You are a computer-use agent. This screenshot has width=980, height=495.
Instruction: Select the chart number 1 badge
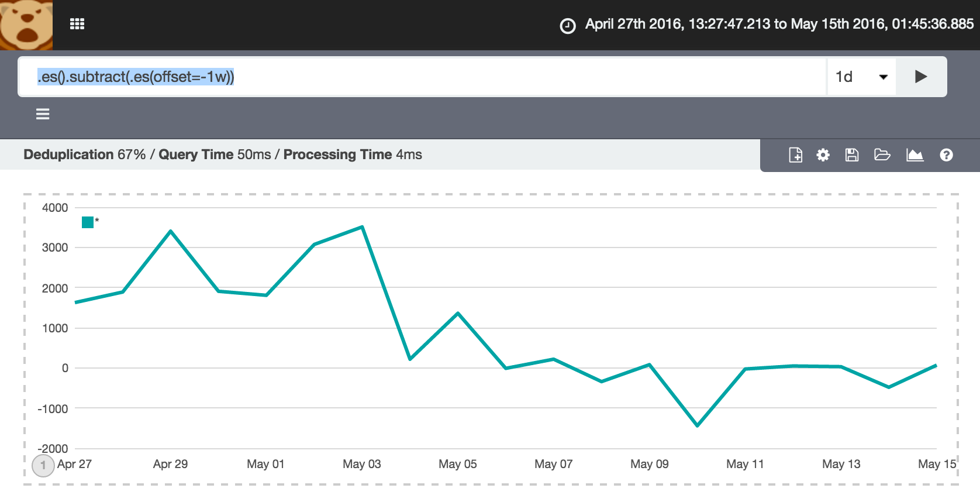(x=43, y=466)
